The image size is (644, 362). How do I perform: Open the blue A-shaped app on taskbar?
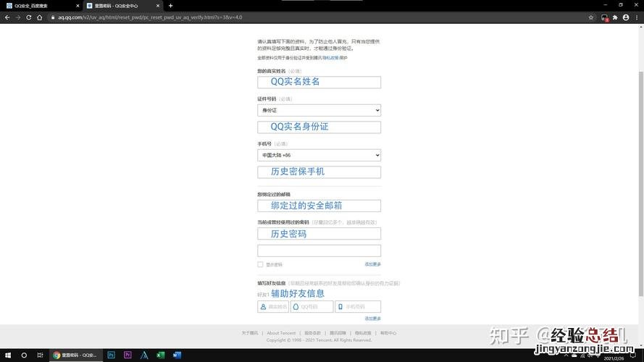[144, 355]
